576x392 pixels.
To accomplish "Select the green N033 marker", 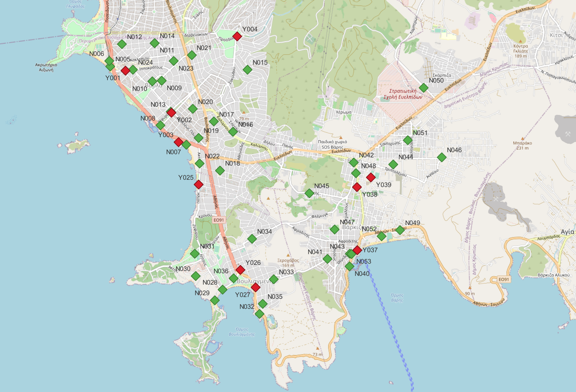I will [274, 279].
